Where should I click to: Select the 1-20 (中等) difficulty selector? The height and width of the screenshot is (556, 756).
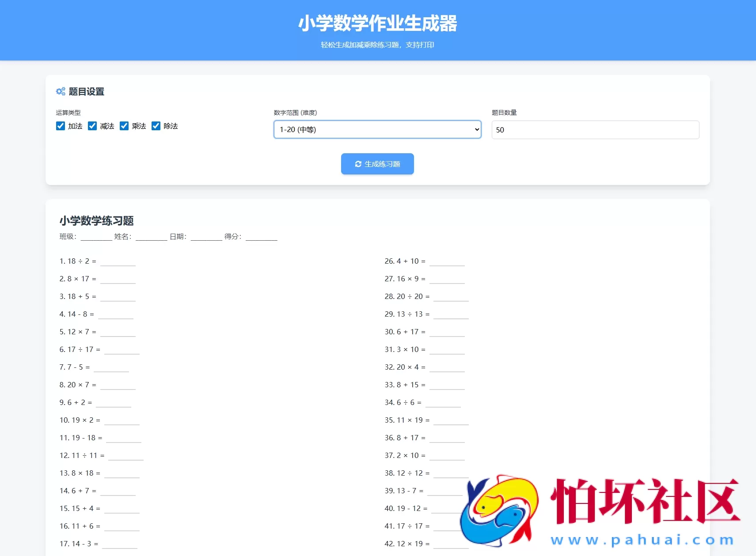pyautogui.click(x=377, y=129)
